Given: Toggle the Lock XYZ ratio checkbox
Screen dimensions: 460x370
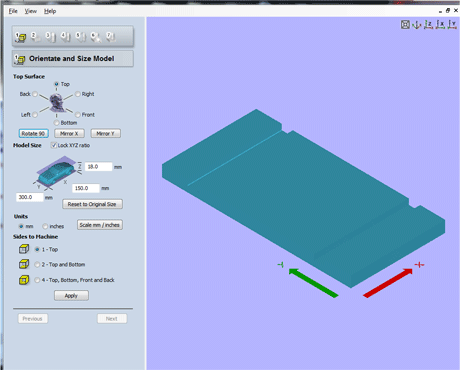Looking at the screenshot, I should click(x=53, y=145).
